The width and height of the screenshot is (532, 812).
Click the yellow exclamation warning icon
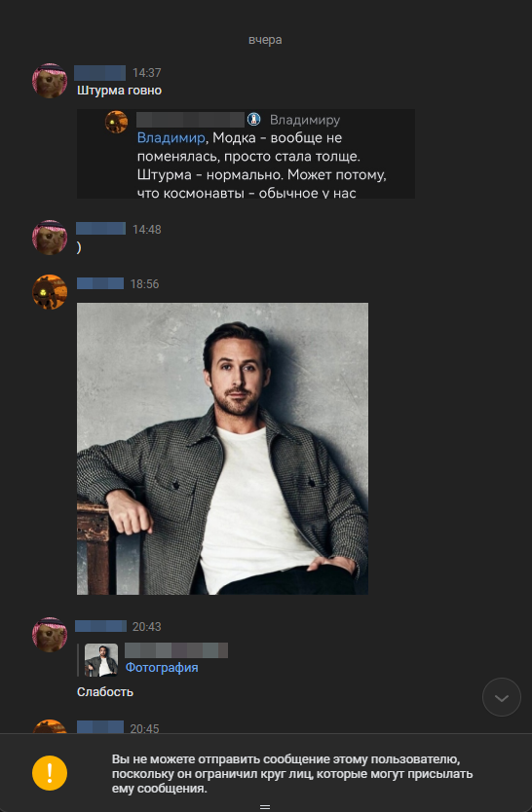click(x=50, y=773)
